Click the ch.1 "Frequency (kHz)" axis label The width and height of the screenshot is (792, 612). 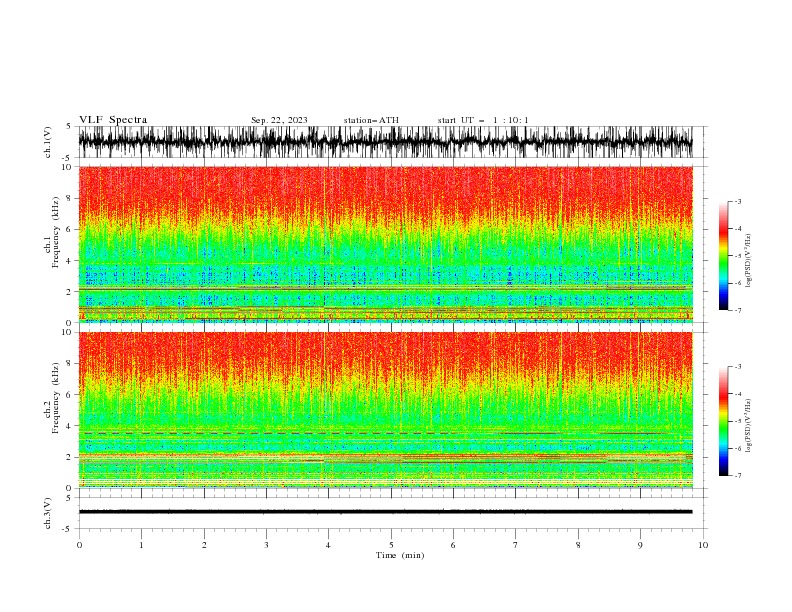56,232
